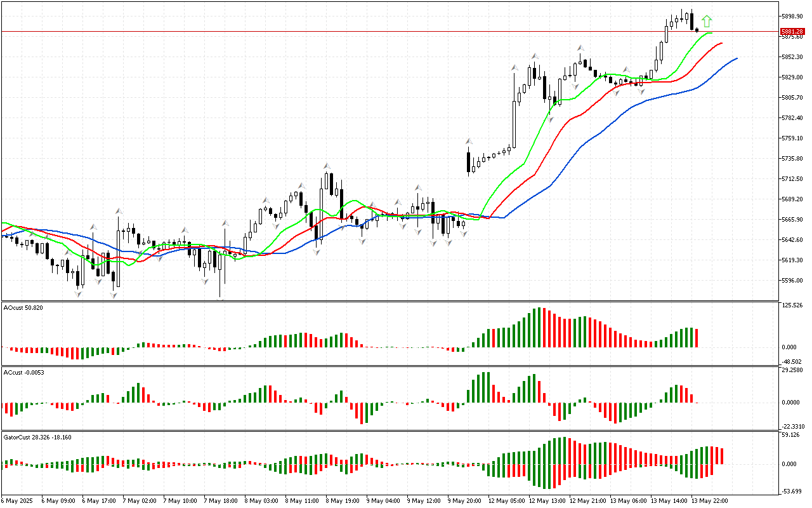
Task: Click the 5898.90 price scale value
Action: [792, 16]
